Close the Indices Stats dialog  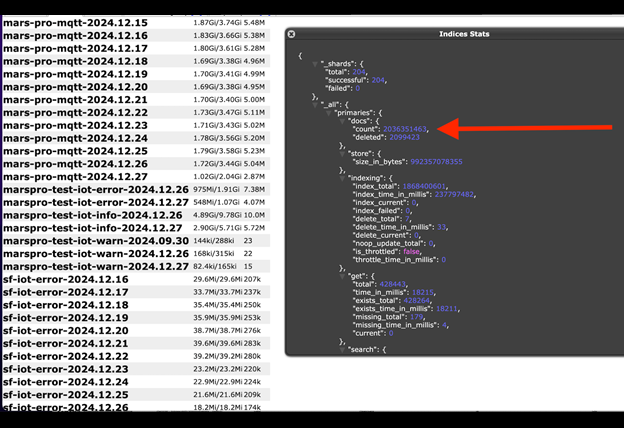[291, 34]
